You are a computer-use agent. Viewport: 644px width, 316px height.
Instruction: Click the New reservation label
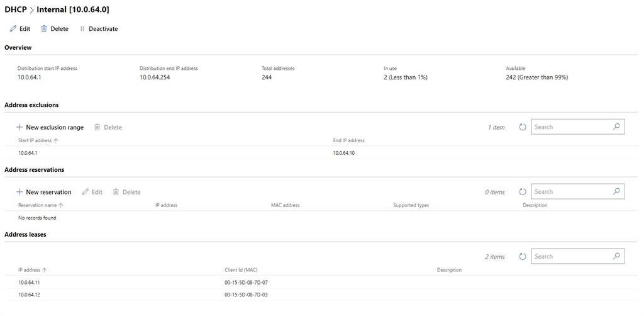48,192
